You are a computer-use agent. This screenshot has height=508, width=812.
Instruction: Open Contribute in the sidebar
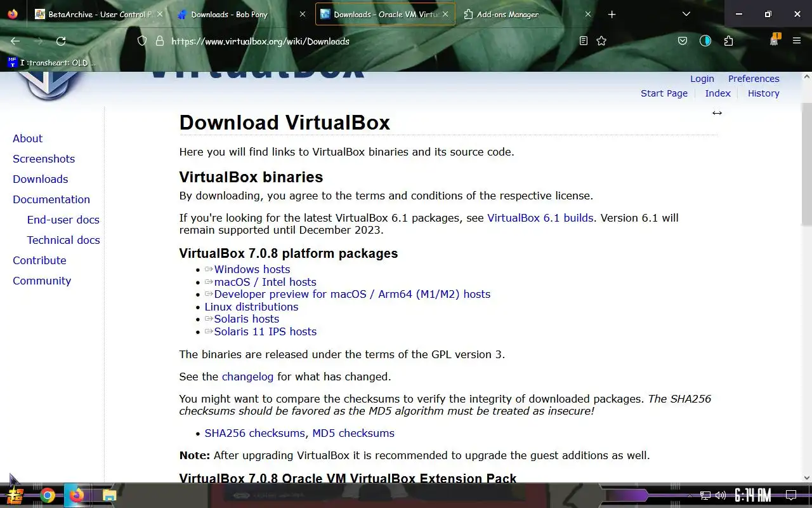(x=39, y=260)
